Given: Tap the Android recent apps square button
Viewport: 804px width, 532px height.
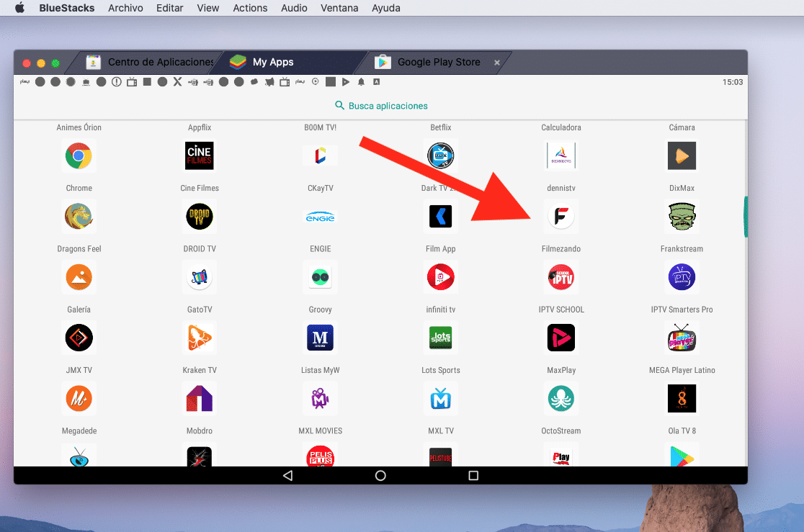Looking at the screenshot, I should pyautogui.click(x=473, y=476).
